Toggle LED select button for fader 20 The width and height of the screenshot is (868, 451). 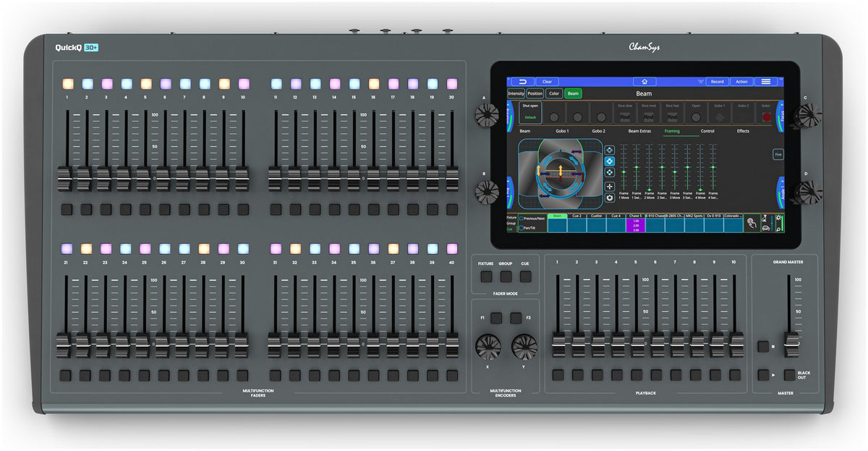[451, 83]
